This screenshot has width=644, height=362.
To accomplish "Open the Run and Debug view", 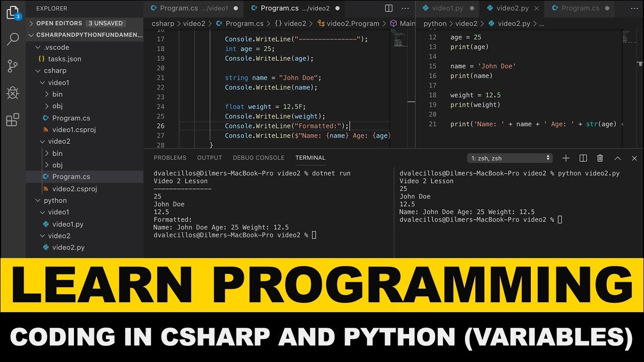I will 13,93.
